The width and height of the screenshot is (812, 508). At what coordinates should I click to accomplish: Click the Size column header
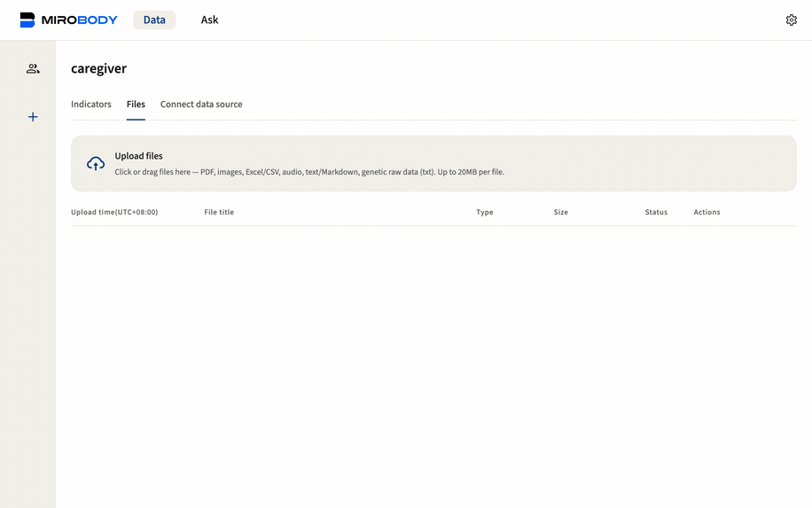coord(561,212)
